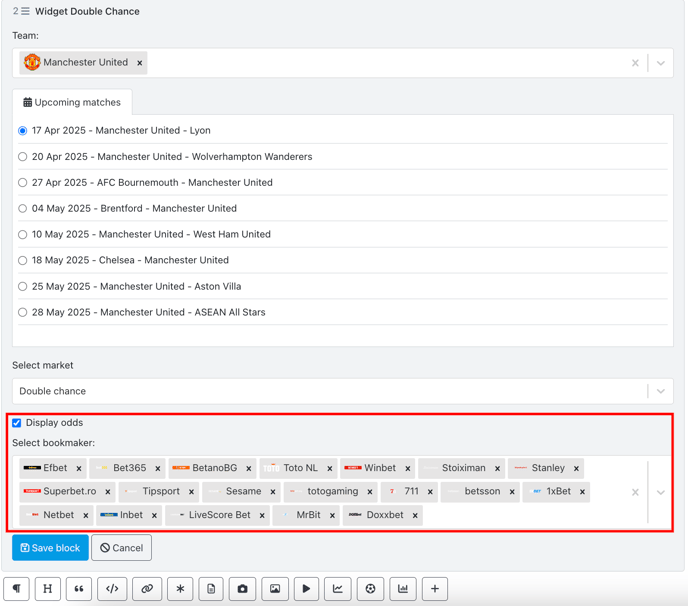Image resolution: width=688 pixels, height=606 pixels.
Task: Uncheck the Display odds checkbox
Action: [x=17, y=423]
